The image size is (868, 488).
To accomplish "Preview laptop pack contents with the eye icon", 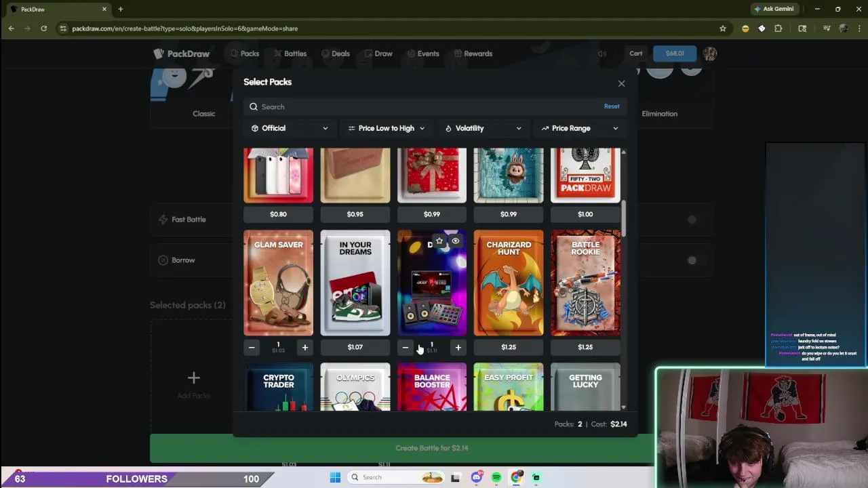I will (456, 241).
